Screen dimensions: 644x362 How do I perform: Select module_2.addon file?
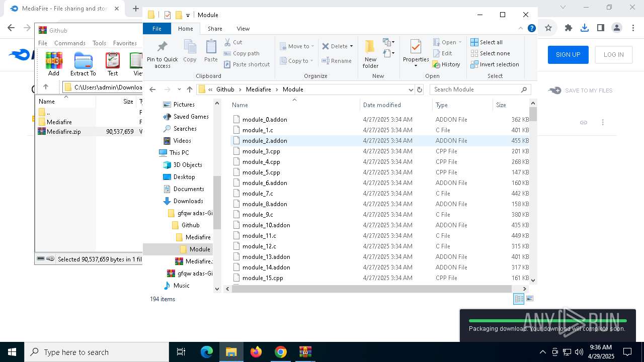pyautogui.click(x=380, y=141)
